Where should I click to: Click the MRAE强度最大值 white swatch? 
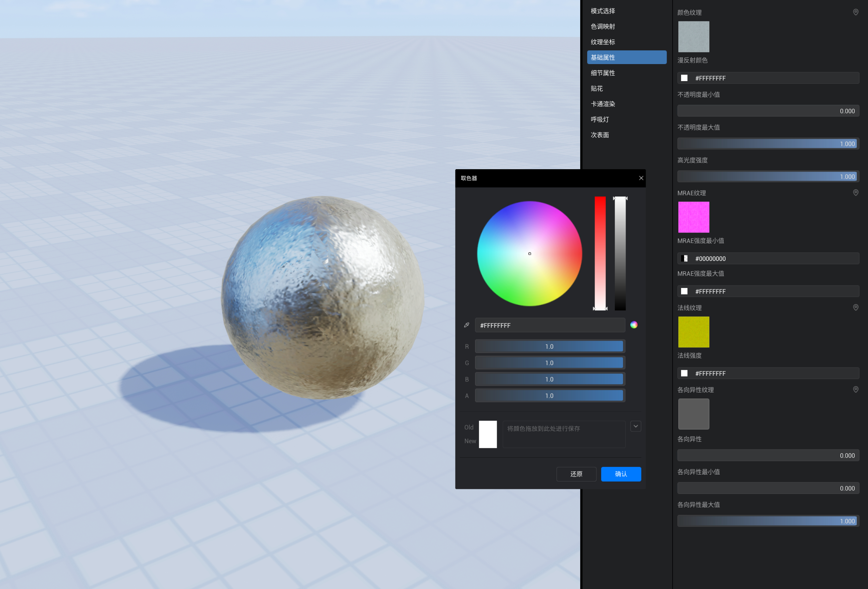coord(684,291)
